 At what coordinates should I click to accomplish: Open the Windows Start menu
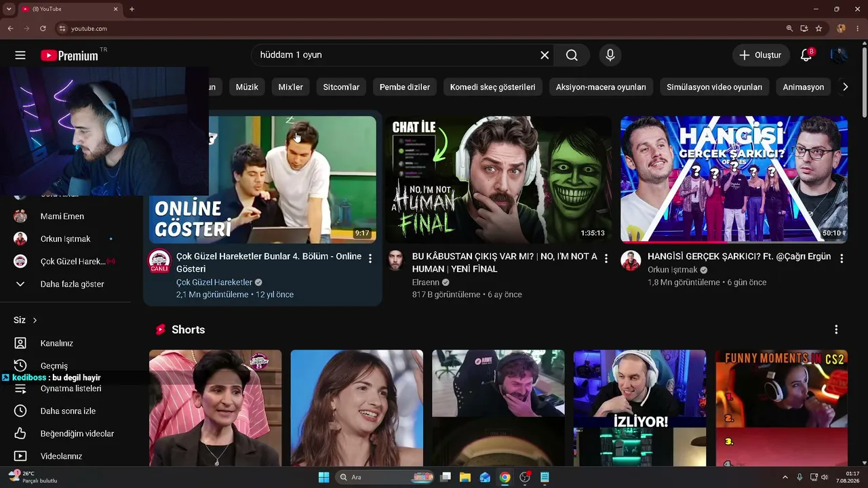[323, 477]
